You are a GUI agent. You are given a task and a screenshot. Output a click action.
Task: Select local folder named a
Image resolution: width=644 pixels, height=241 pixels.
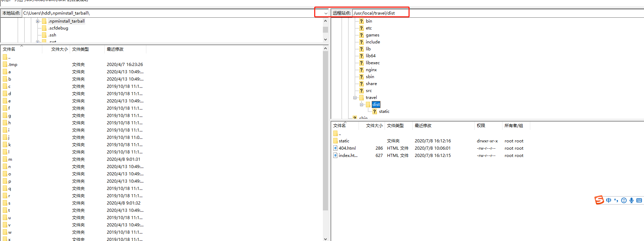coord(10,72)
